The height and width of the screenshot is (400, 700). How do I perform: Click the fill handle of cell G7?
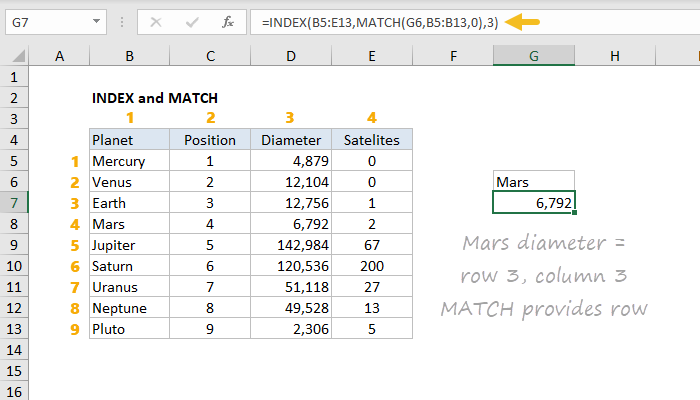574,212
